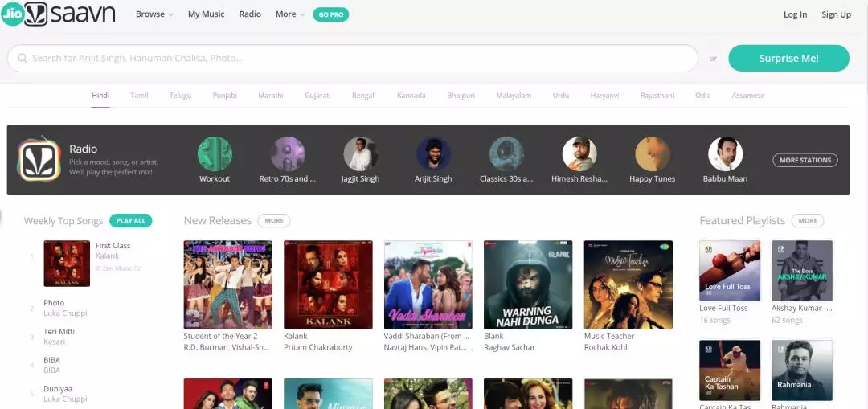This screenshot has height=409, width=868.
Task: Open Student of the Year 2 album cover
Action: [228, 284]
